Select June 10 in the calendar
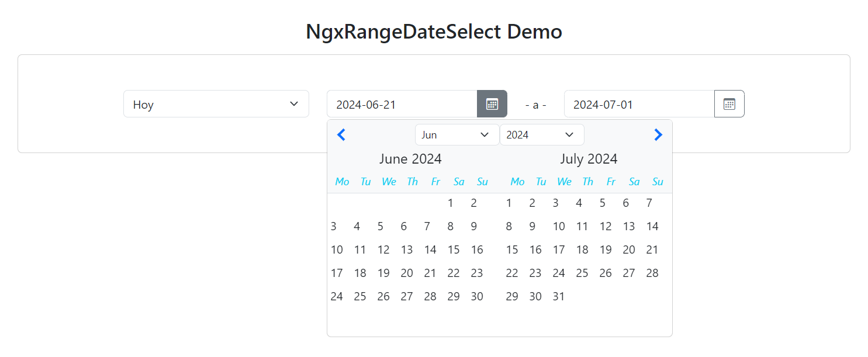The width and height of the screenshot is (868, 357). (337, 250)
